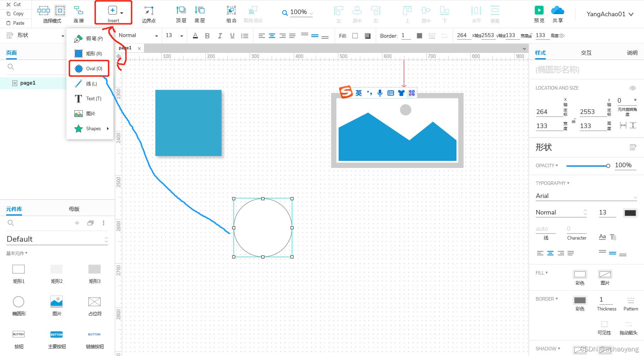Viewport: 644px width, 356px height.
Task: Toggle bullet list in toolbar
Action: point(244,36)
